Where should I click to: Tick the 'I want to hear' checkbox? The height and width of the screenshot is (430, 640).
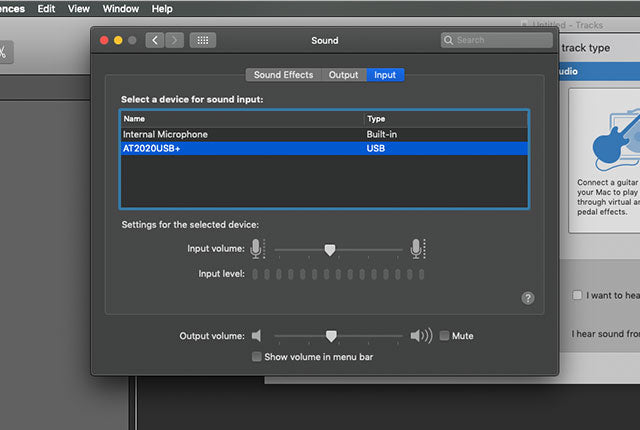tap(578, 295)
